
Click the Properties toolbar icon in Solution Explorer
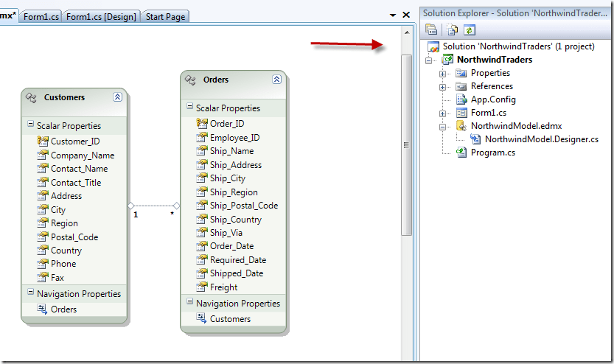point(431,29)
